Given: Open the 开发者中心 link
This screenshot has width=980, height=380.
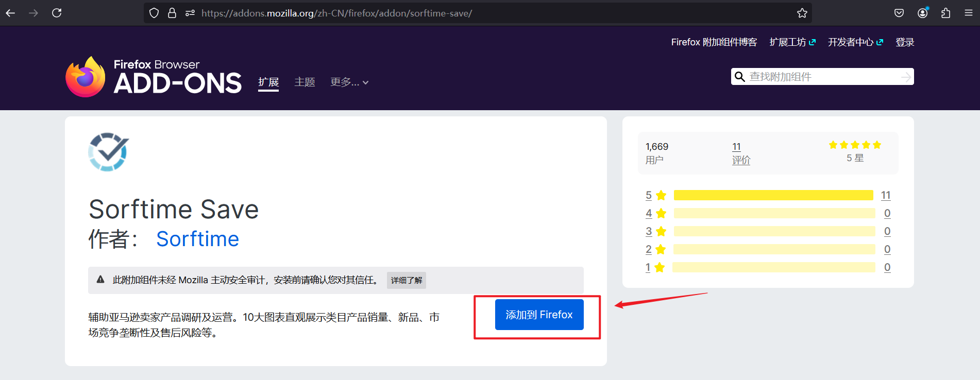Looking at the screenshot, I should click(x=855, y=42).
